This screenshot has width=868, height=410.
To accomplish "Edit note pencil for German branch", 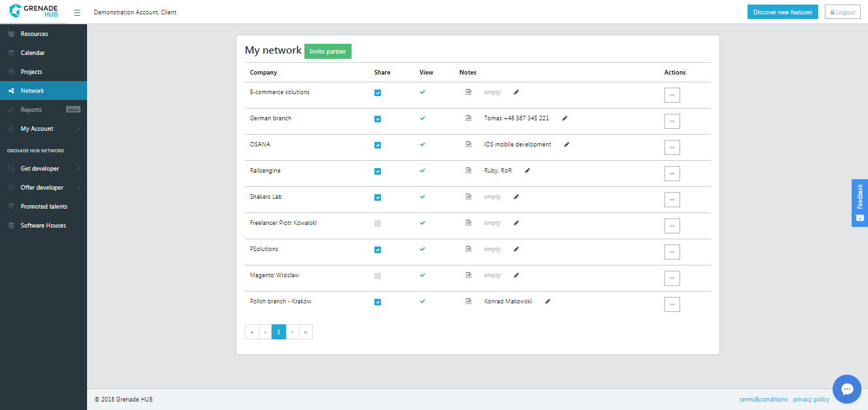I will coord(564,118).
